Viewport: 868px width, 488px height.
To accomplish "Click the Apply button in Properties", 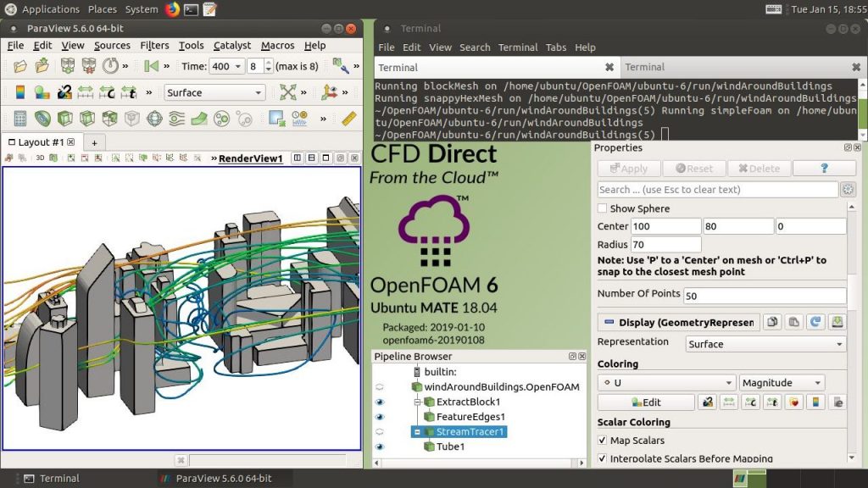I will (x=629, y=169).
